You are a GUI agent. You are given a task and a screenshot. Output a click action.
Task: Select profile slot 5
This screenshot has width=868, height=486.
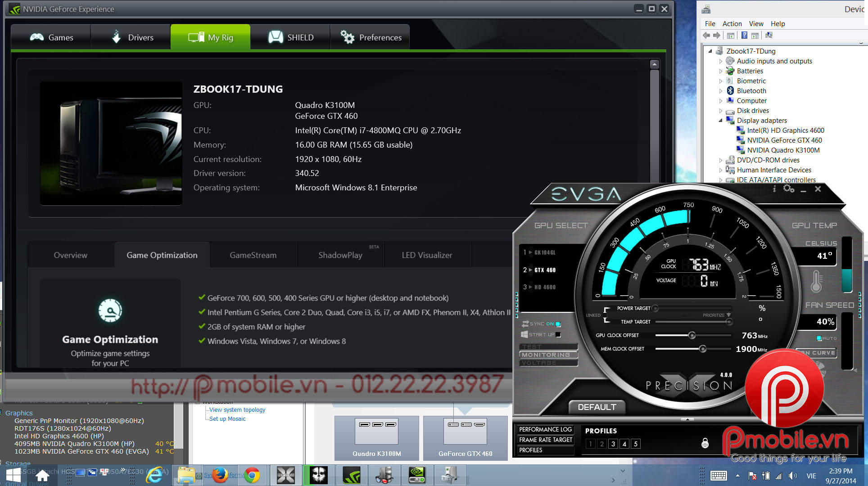point(635,444)
